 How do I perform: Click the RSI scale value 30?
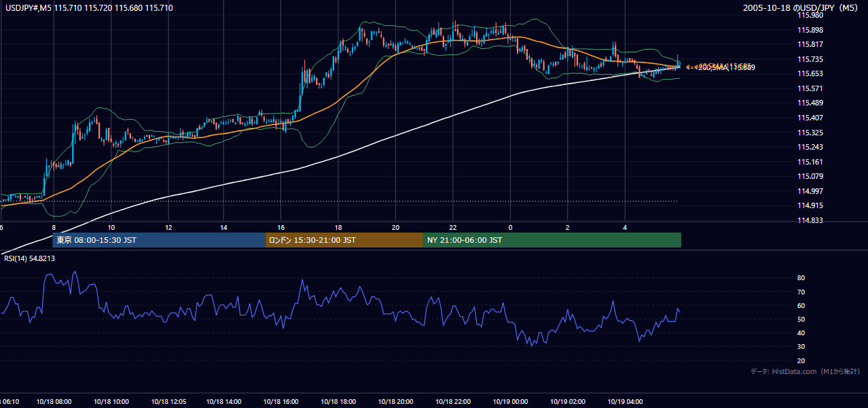(x=801, y=347)
